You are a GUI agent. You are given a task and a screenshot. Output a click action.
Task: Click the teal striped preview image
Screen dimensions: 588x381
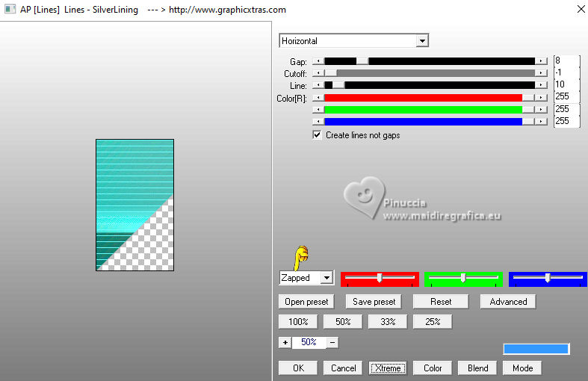134,205
